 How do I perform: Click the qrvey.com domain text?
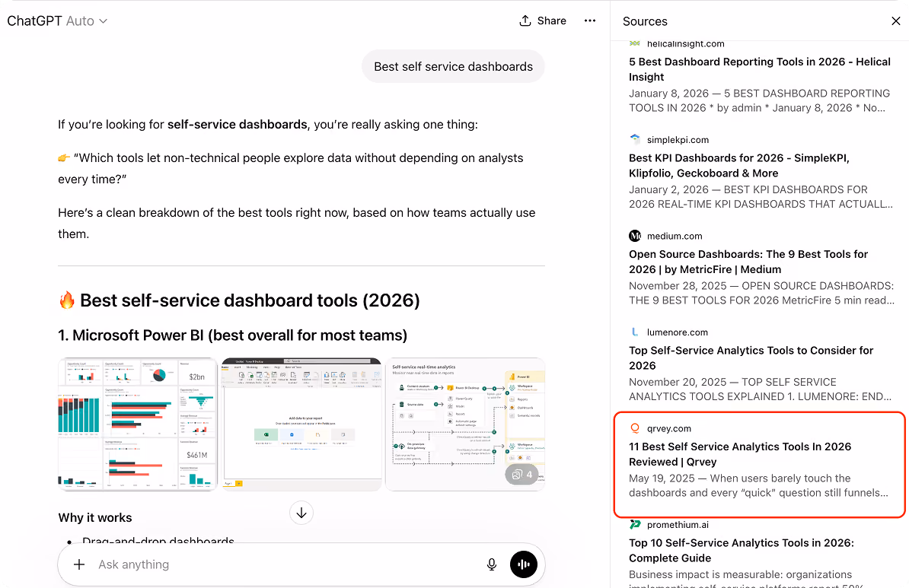[x=669, y=428]
